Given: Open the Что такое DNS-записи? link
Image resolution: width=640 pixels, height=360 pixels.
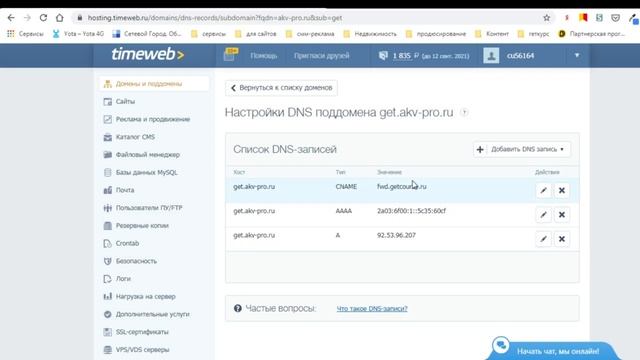Looking at the screenshot, I should pos(372,309).
